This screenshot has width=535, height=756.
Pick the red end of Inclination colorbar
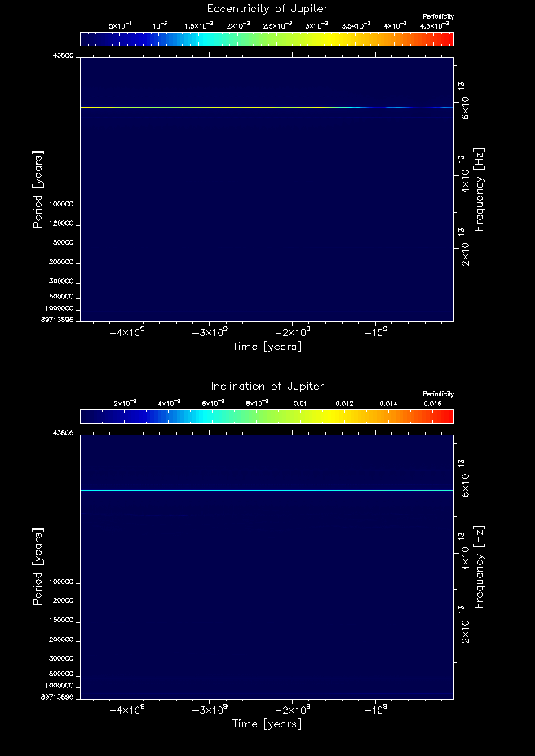(447, 417)
